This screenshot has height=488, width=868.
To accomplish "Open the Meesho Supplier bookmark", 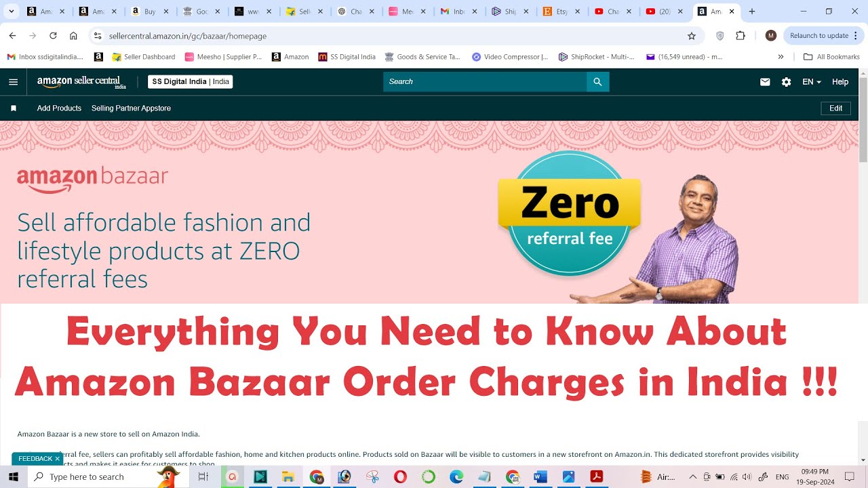I will (223, 57).
